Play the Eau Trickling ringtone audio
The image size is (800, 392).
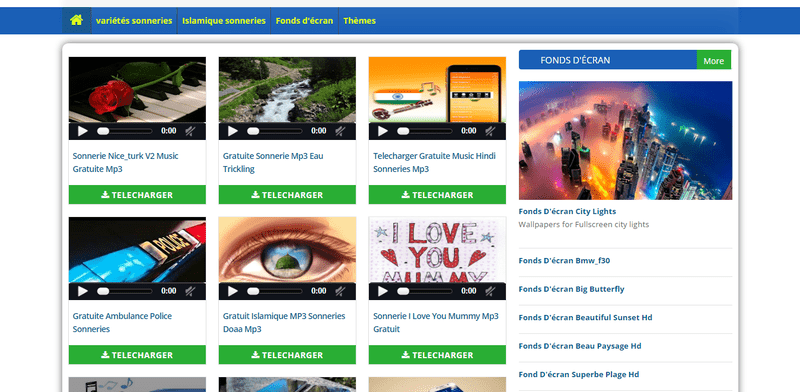pos(233,131)
